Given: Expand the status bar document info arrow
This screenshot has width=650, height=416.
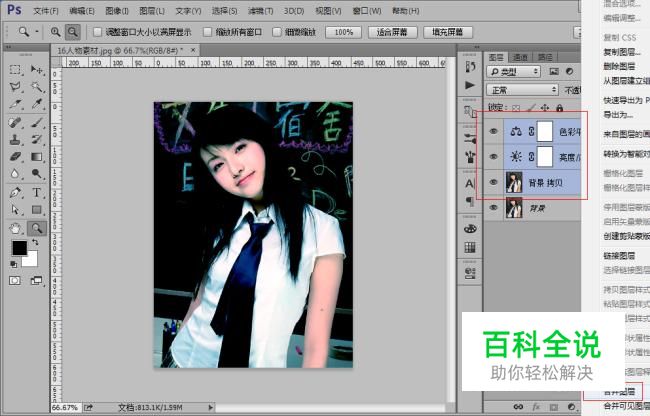Looking at the screenshot, I should pyautogui.click(x=211, y=408).
